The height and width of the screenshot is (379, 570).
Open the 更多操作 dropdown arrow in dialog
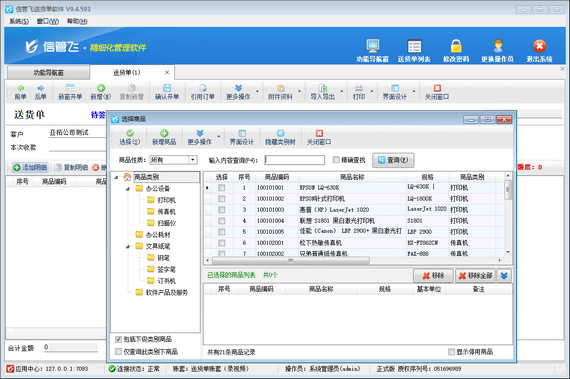219,137
